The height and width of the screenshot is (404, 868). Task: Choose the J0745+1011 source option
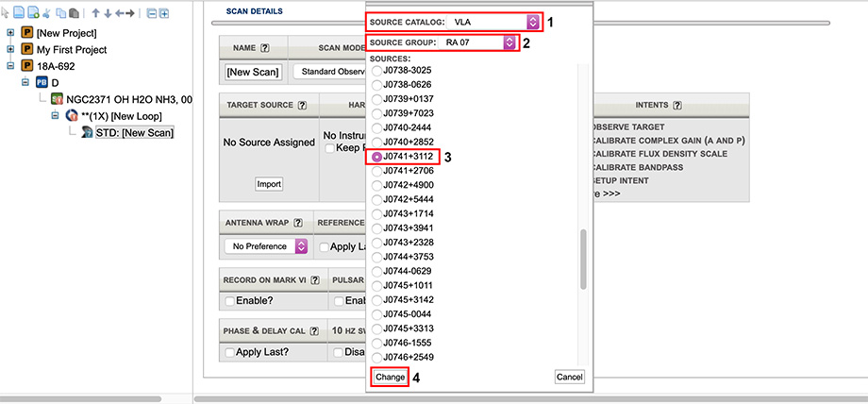click(x=378, y=284)
